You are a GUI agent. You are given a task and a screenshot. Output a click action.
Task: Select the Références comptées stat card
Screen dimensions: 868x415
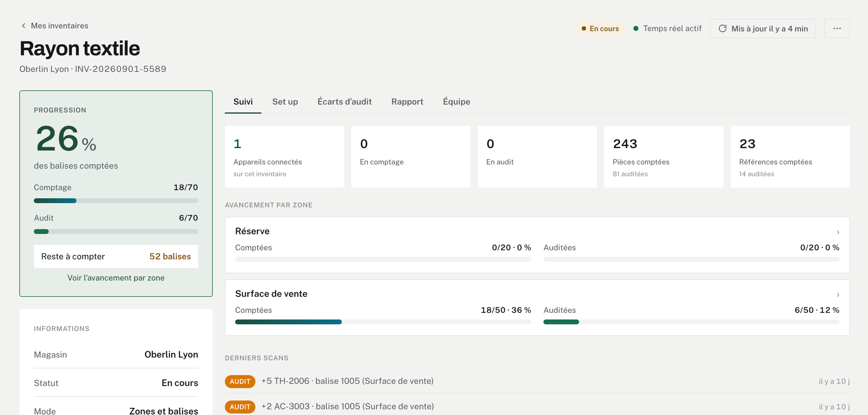point(790,156)
